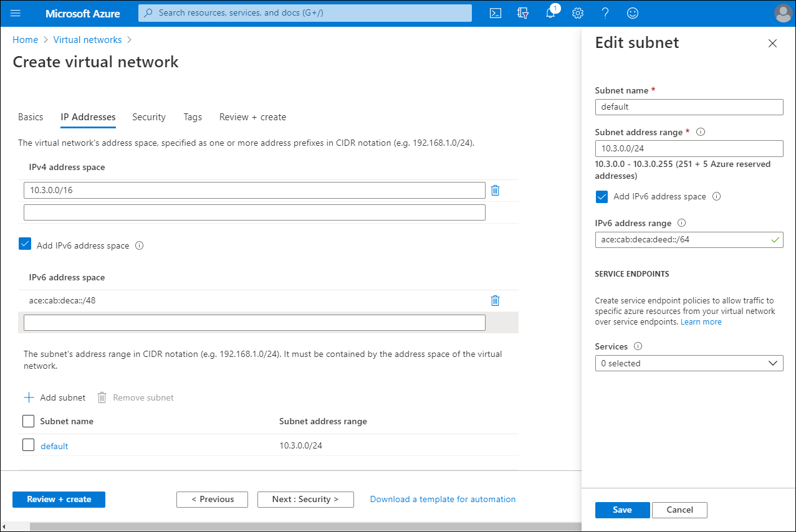Check the default subnet row checkbox
The height and width of the screenshot is (532, 796).
click(x=28, y=445)
